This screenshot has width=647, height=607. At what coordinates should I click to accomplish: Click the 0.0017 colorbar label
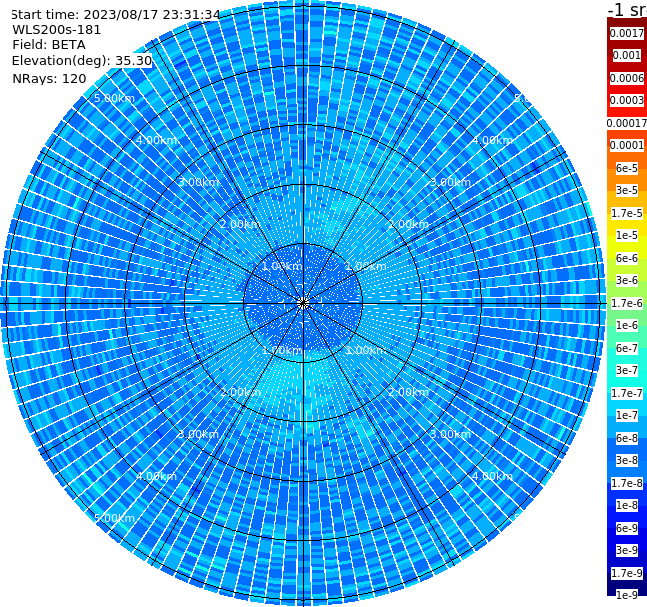pos(627,33)
